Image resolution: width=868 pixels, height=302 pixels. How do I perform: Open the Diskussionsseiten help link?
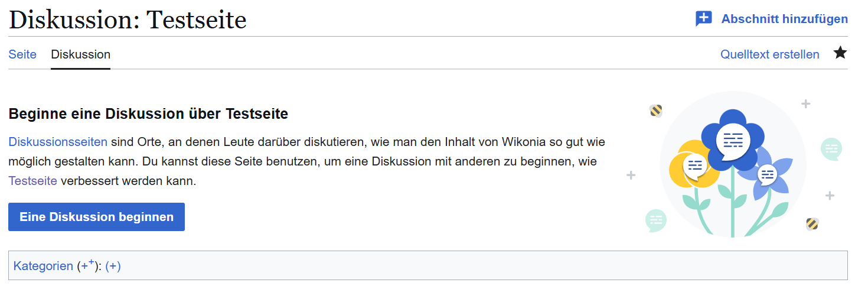coord(58,142)
